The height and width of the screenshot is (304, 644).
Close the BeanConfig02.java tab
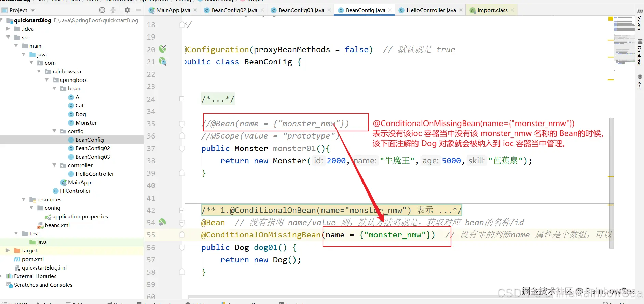coord(262,10)
